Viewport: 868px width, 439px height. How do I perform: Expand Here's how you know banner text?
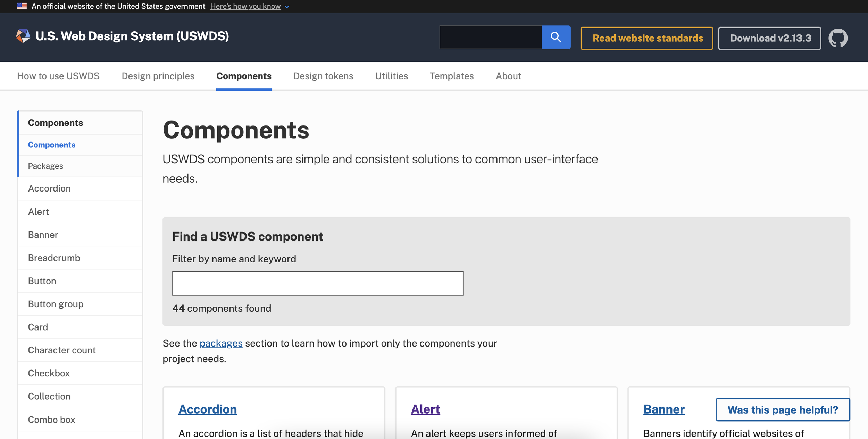(245, 6)
